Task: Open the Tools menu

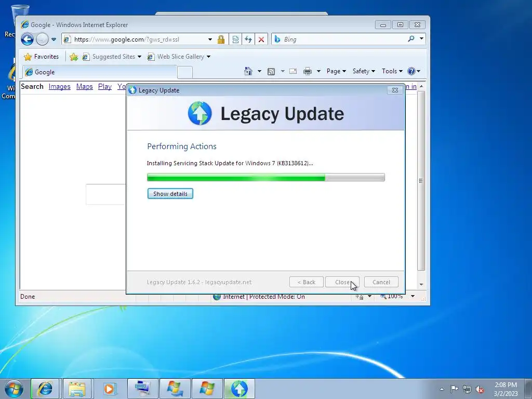Action: [x=392, y=71]
